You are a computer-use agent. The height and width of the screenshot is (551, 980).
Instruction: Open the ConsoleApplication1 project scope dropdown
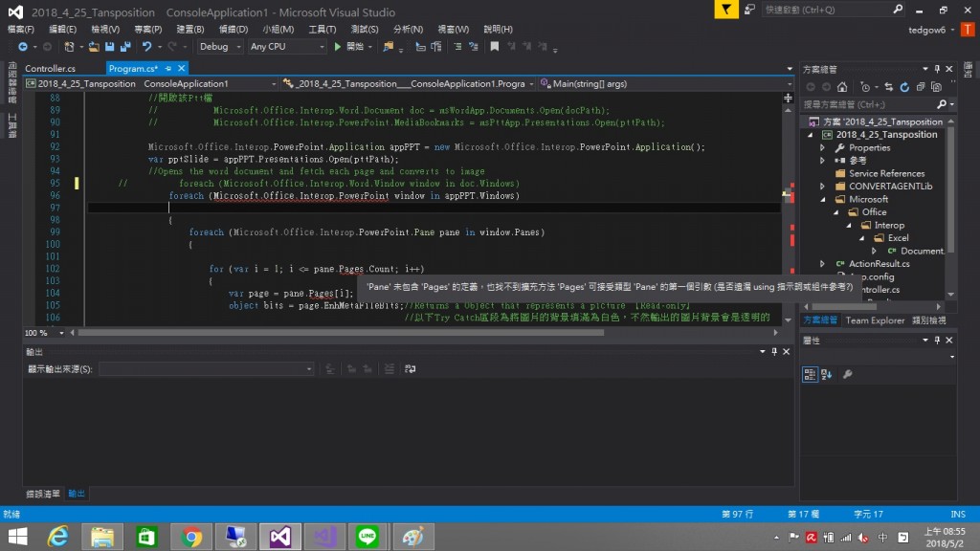[150, 84]
